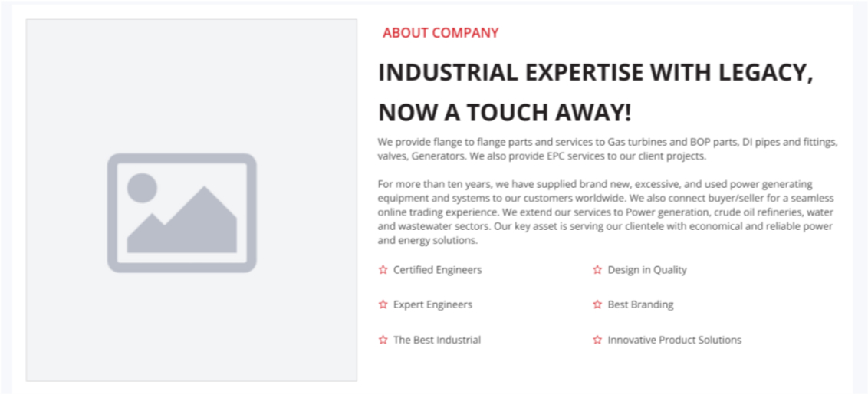Click the picture placeholder icon
The width and height of the screenshot is (868, 395).
[182, 212]
